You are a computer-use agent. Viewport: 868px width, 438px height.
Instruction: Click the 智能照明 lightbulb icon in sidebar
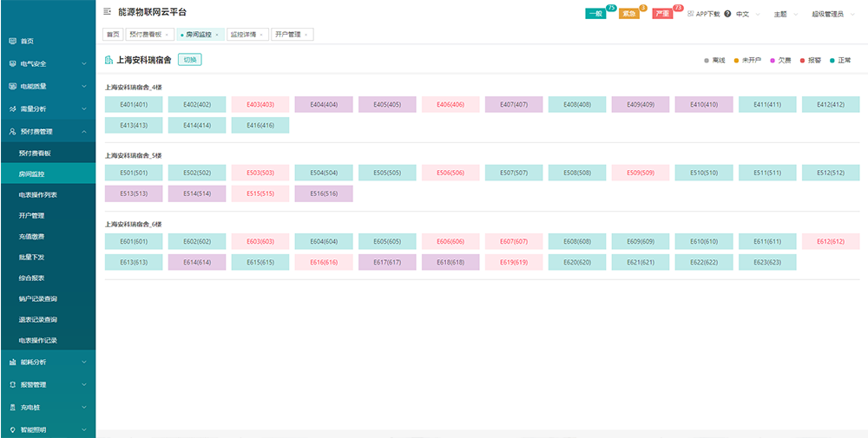coord(12,429)
